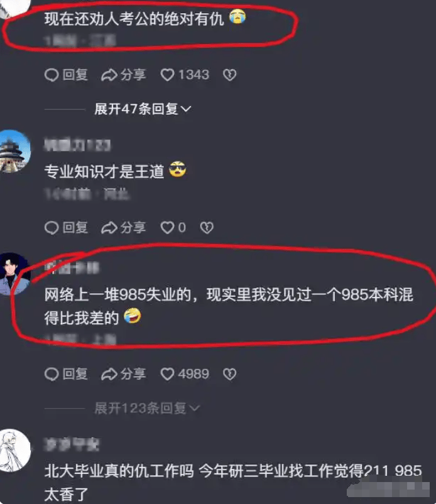
Task: Dislike the comment with 1343 likes
Action: (229, 75)
